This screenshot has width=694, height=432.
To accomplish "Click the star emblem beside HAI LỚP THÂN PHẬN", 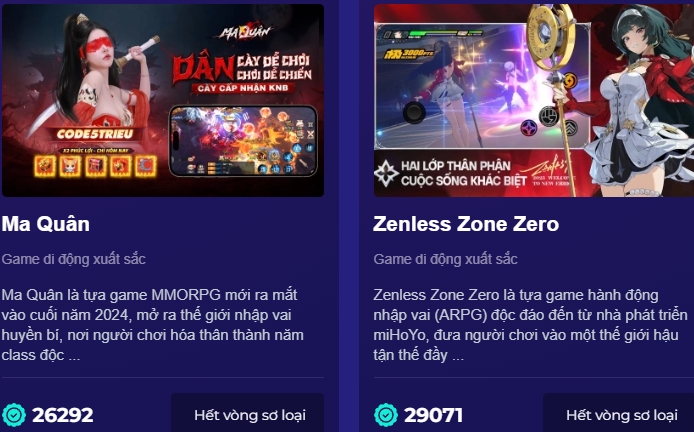I will [386, 173].
